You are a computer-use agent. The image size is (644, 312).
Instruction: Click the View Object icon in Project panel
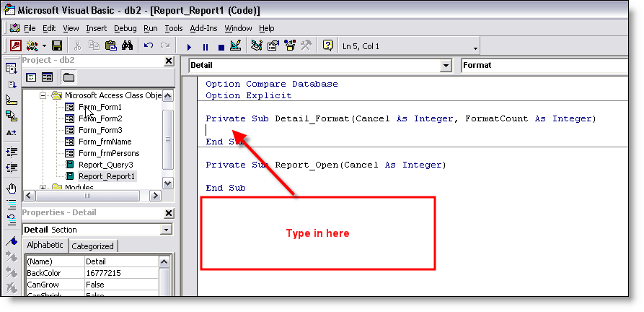[x=47, y=77]
